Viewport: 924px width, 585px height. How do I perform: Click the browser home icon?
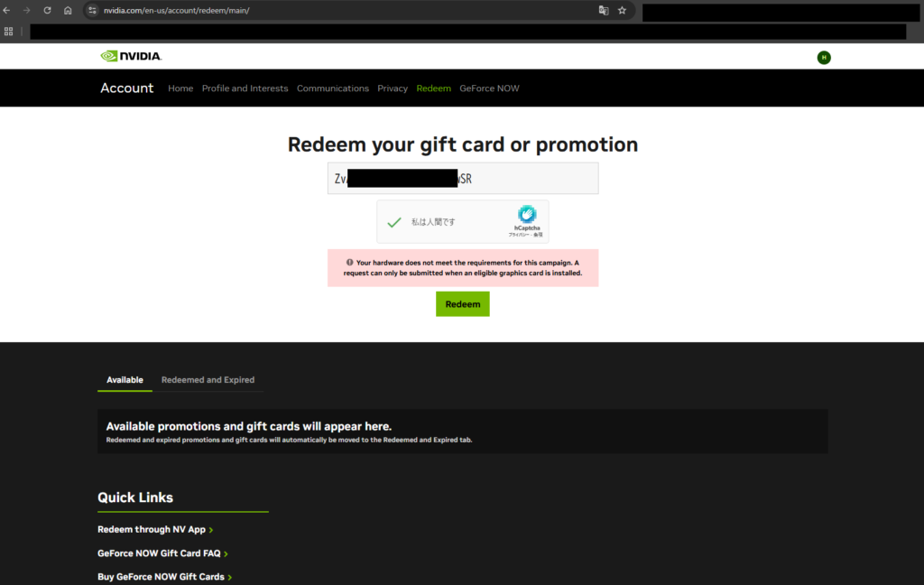coord(68,11)
